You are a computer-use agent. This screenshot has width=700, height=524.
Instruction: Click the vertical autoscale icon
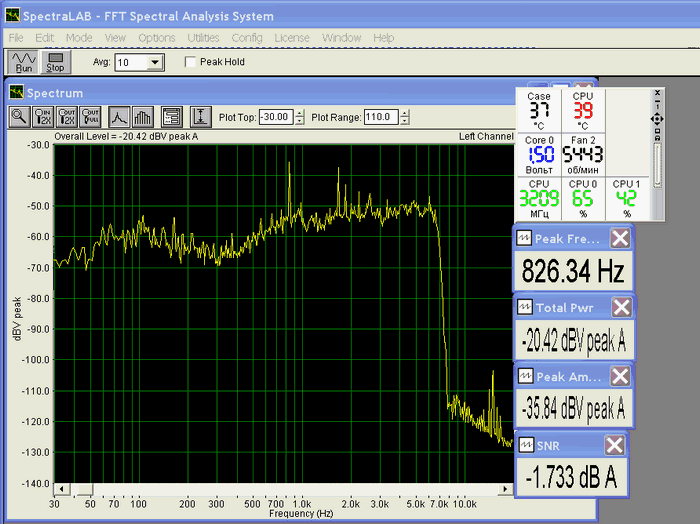tap(200, 116)
